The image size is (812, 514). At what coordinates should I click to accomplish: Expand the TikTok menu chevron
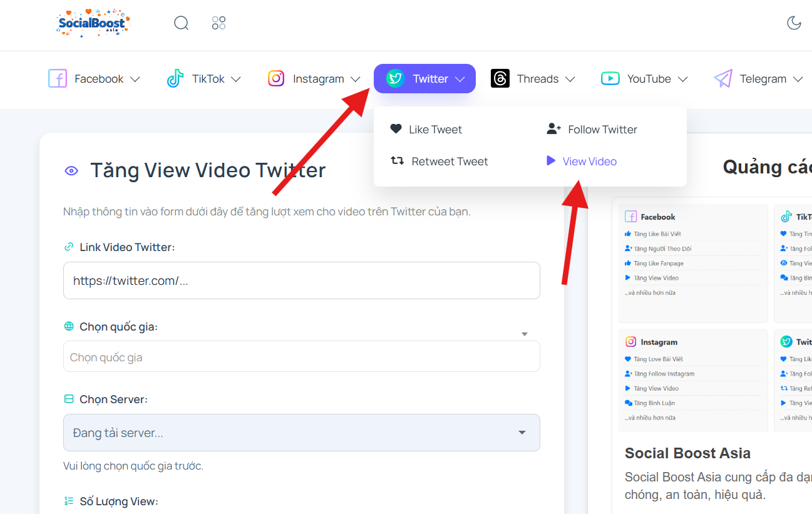235,80
